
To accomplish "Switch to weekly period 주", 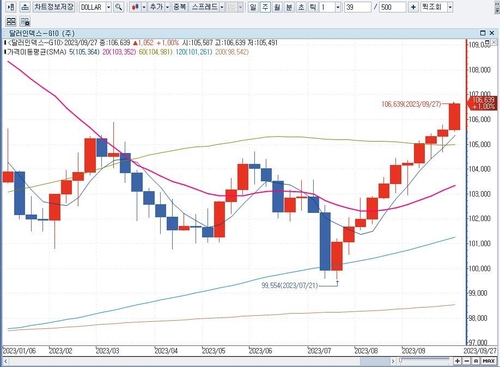I will tap(265, 7).
